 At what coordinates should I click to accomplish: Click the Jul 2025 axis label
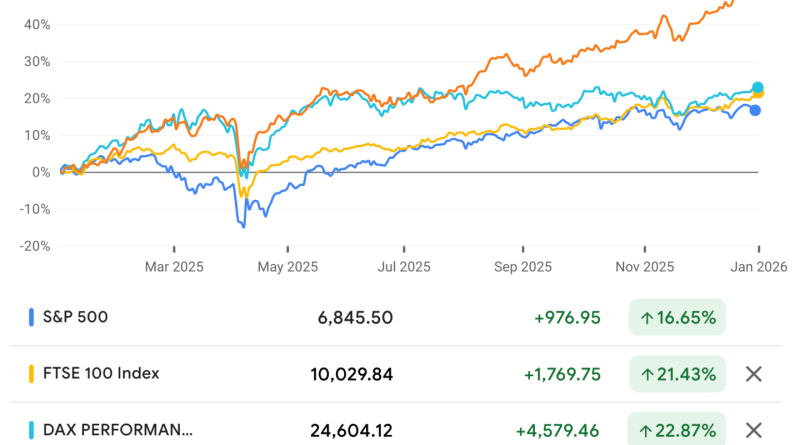(405, 267)
